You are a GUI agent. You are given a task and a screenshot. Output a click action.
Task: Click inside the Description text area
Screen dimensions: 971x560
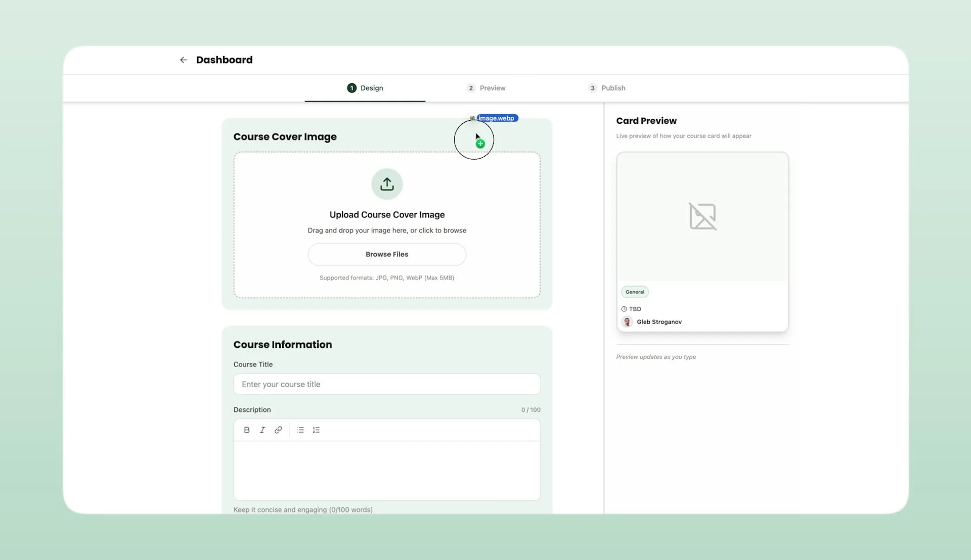point(387,471)
